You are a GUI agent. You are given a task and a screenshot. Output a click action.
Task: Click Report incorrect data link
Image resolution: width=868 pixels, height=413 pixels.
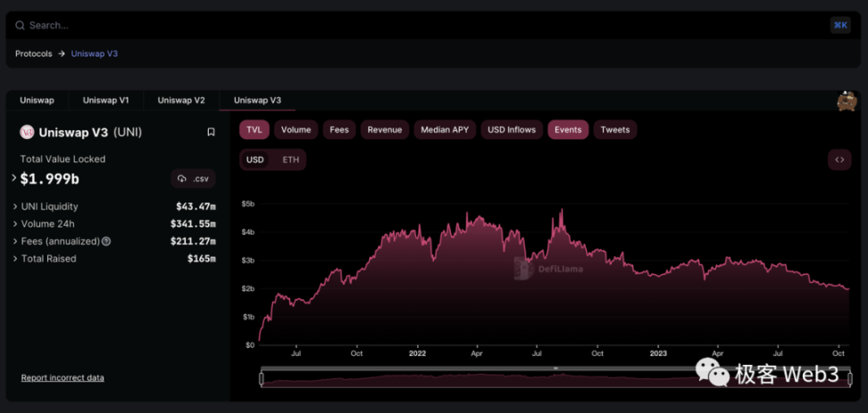pos(63,378)
